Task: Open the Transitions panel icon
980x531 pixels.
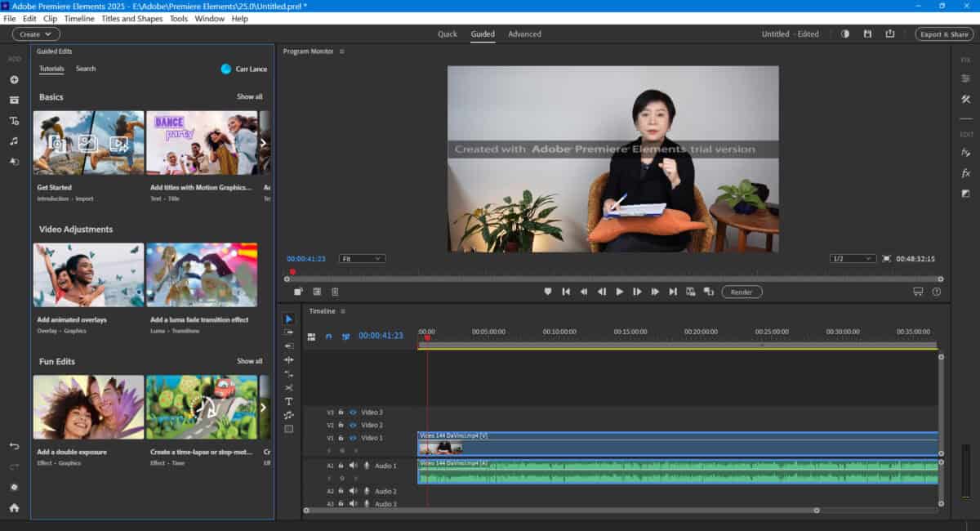Action: (x=965, y=194)
